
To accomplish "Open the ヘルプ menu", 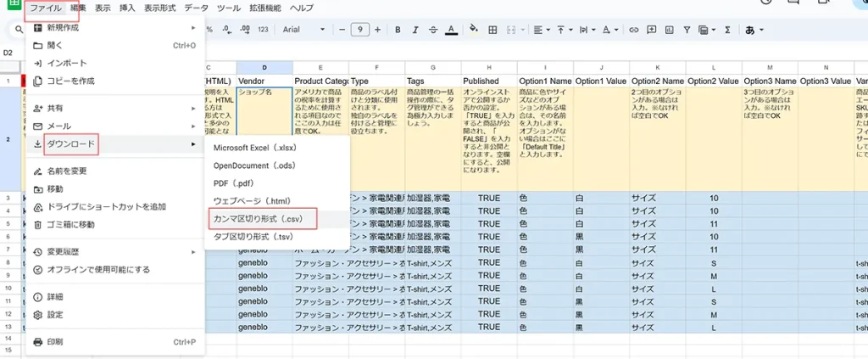I will (x=302, y=8).
